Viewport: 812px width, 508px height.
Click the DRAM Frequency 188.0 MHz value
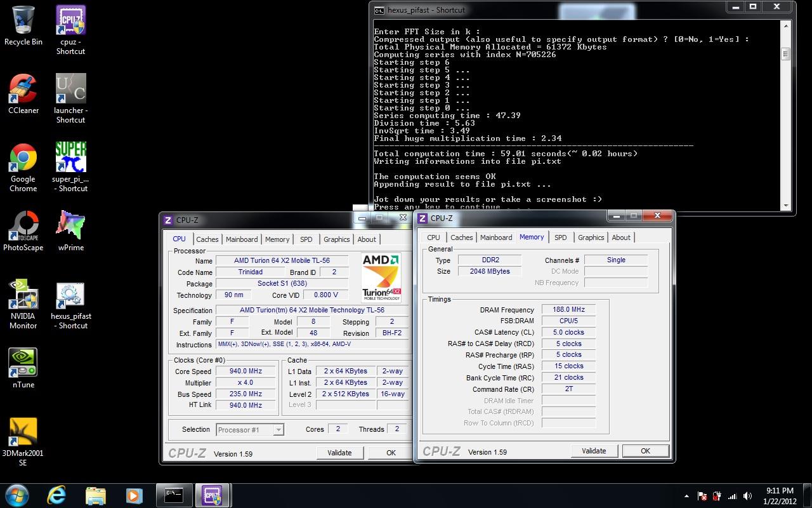[x=568, y=310]
